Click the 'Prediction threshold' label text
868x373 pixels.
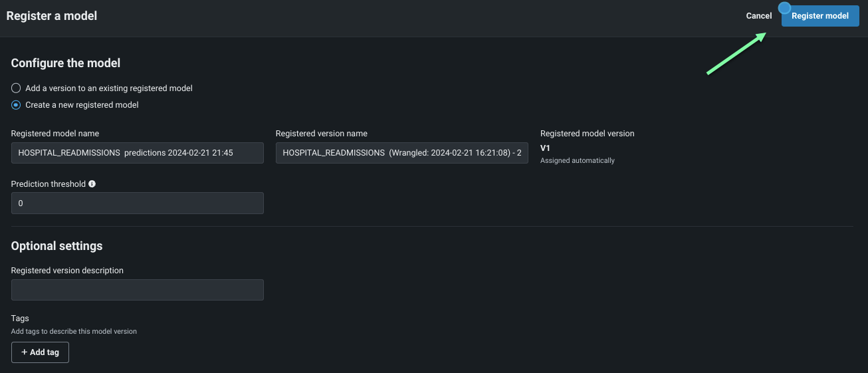coord(49,184)
